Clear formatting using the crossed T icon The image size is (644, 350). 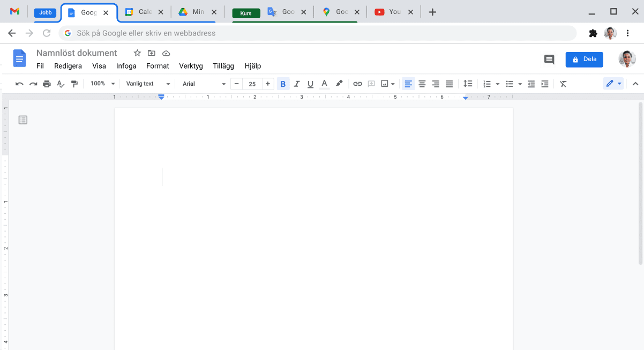tap(563, 84)
